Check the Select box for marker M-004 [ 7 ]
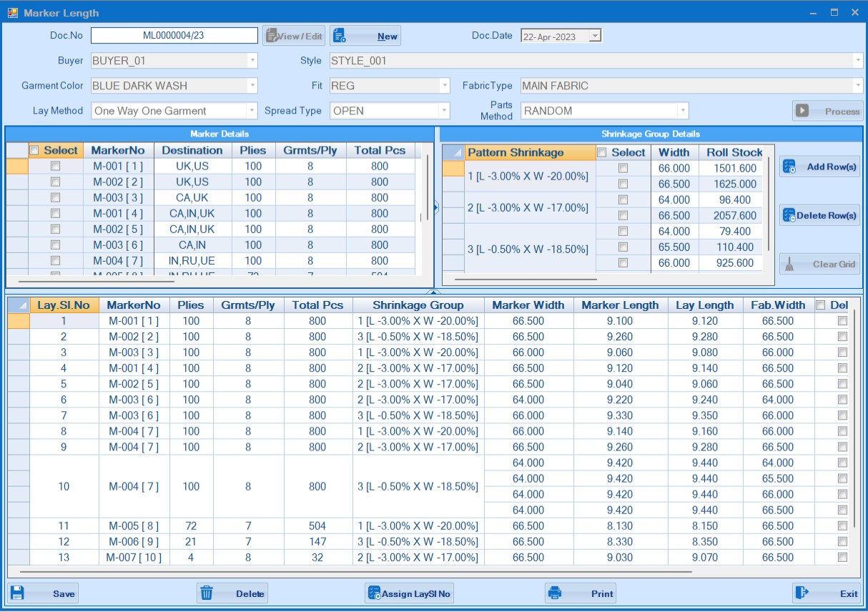The width and height of the screenshot is (868, 612). 55,260
